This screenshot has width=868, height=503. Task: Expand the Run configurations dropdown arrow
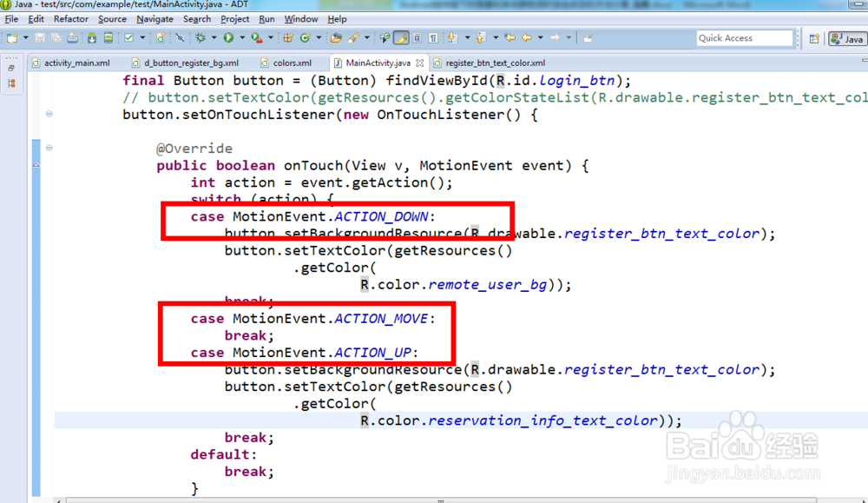click(x=242, y=37)
